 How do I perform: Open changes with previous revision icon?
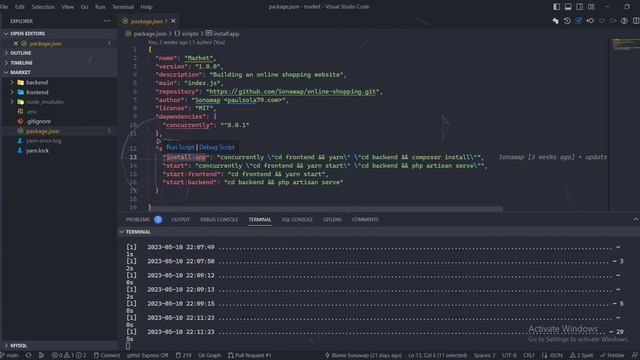(590, 21)
